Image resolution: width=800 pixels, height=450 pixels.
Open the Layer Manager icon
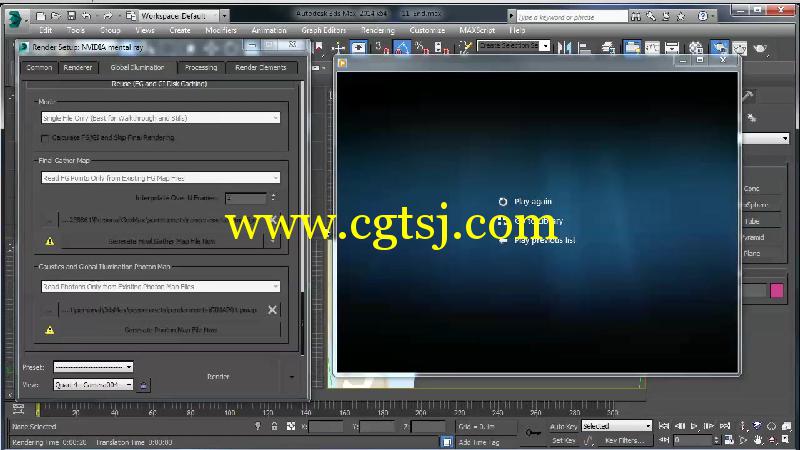pos(608,48)
